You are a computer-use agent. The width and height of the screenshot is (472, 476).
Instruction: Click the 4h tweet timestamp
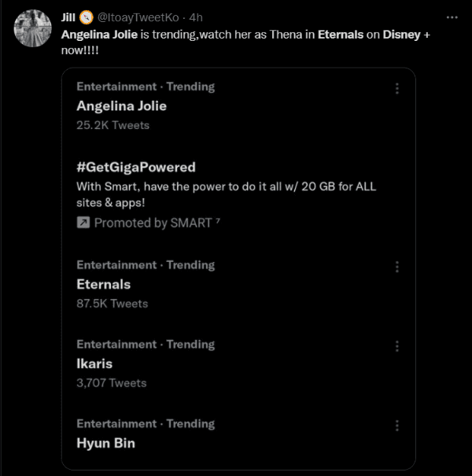pyautogui.click(x=197, y=17)
